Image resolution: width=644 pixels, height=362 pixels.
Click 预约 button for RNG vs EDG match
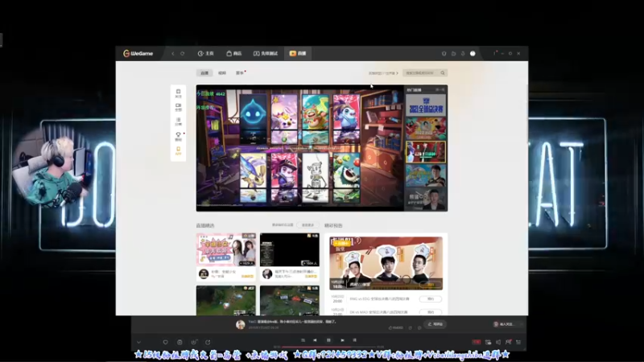click(x=431, y=298)
